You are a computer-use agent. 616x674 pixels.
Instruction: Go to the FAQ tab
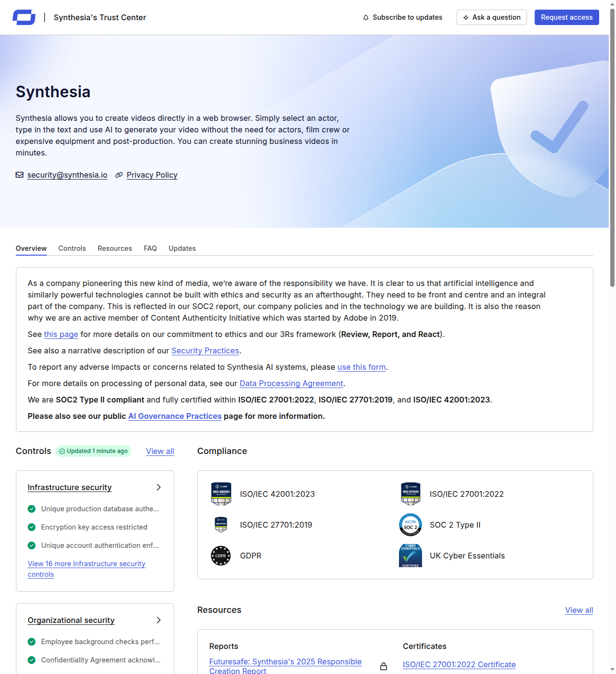[150, 248]
